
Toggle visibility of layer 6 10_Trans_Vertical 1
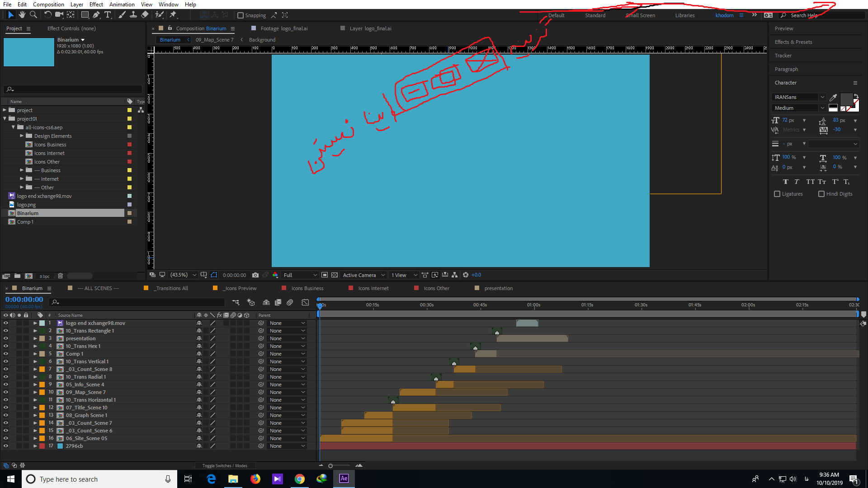point(5,361)
